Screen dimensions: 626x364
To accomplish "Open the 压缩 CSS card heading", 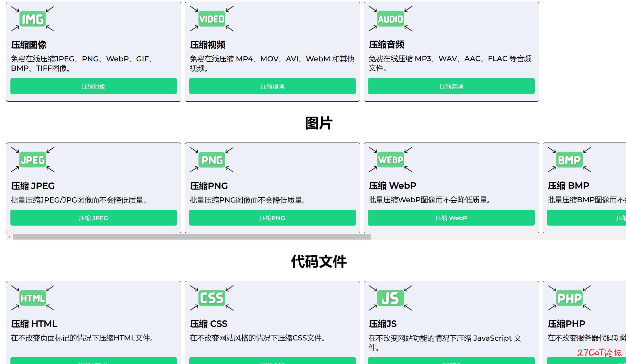I will click(x=208, y=324).
